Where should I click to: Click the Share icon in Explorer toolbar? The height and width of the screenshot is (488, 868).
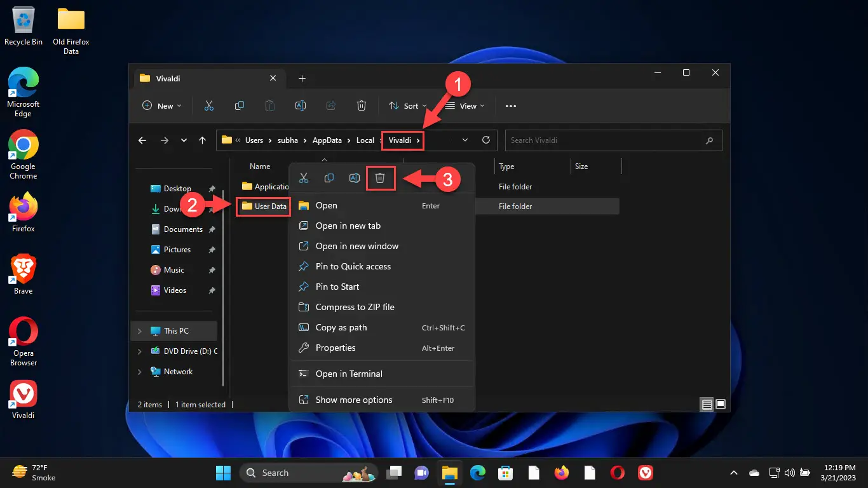coord(331,106)
